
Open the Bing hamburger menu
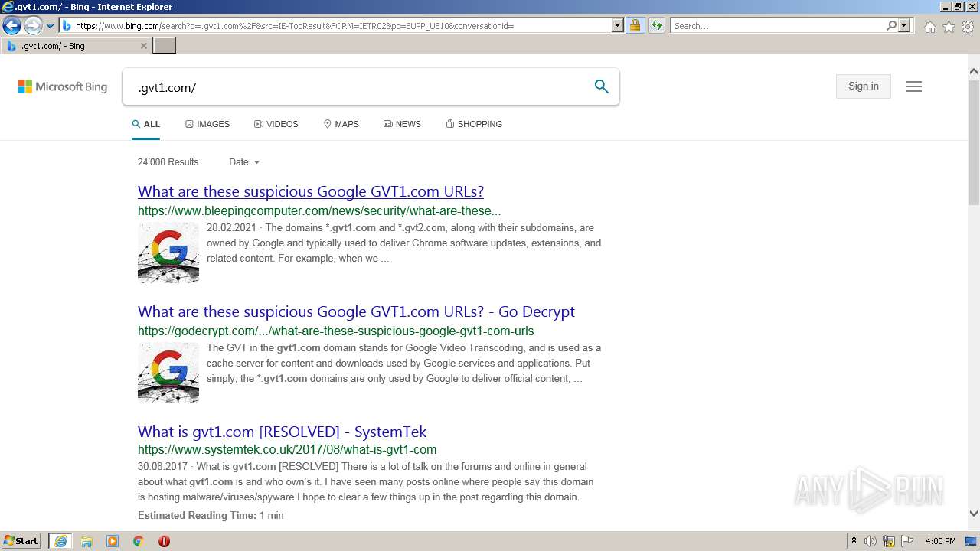[913, 86]
